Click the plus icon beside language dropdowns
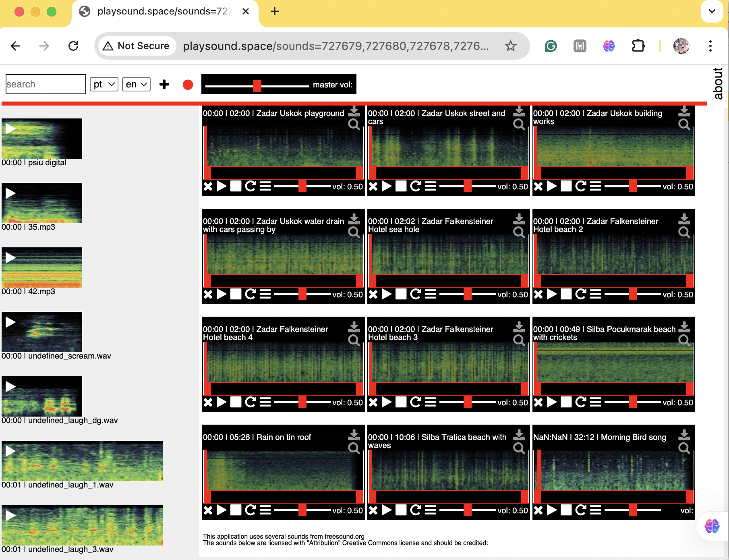Screen dimensions: 729x560 tap(164, 85)
